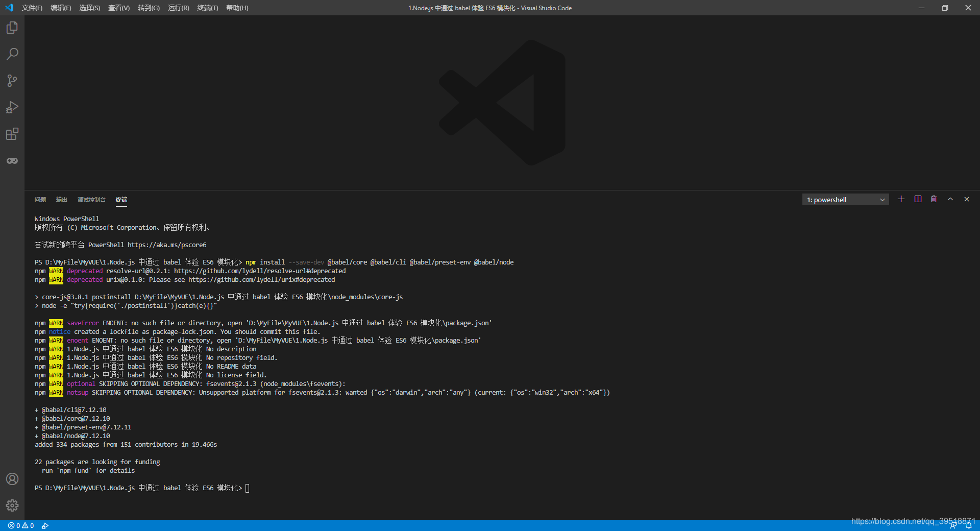980x531 pixels.
Task: Click the 'core-js@3.8.1 postinstall' line
Action: 218,297
